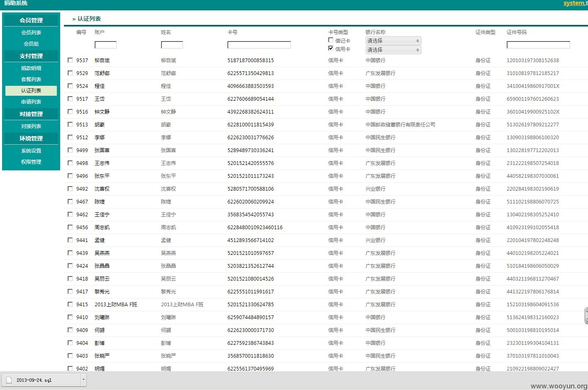Open the second 请选择 bank dropdown
Image resolution: width=588 pixels, height=390 pixels.
pyautogui.click(x=393, y=50)
